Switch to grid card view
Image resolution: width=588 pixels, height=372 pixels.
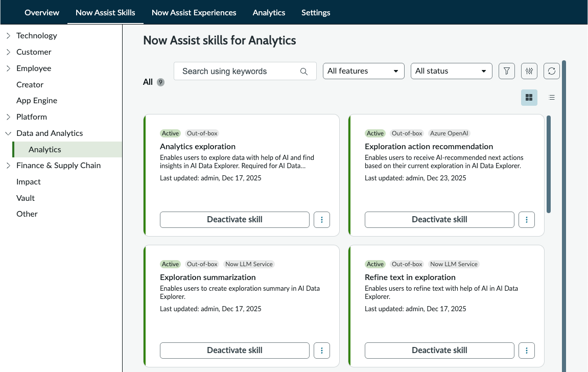click(x=529, y=98)
